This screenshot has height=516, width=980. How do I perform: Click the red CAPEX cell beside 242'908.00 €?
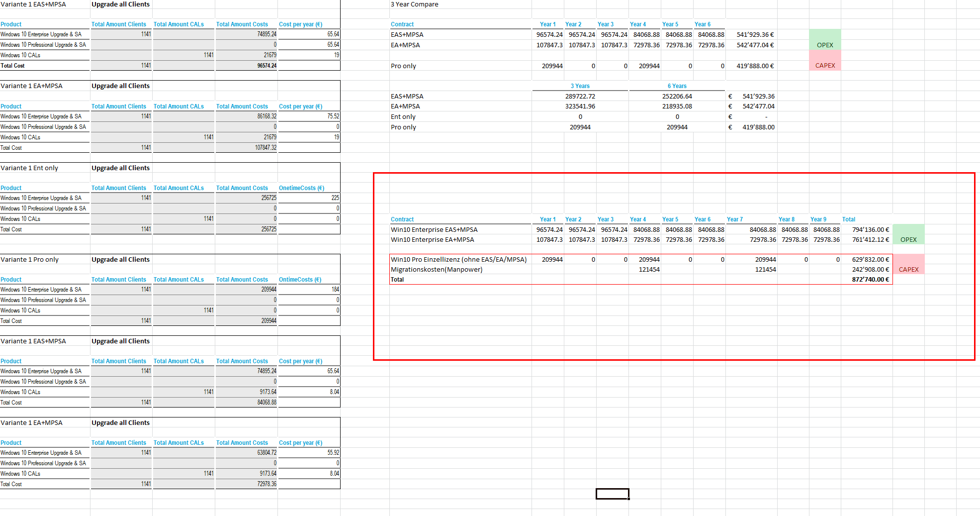point(908,270)
